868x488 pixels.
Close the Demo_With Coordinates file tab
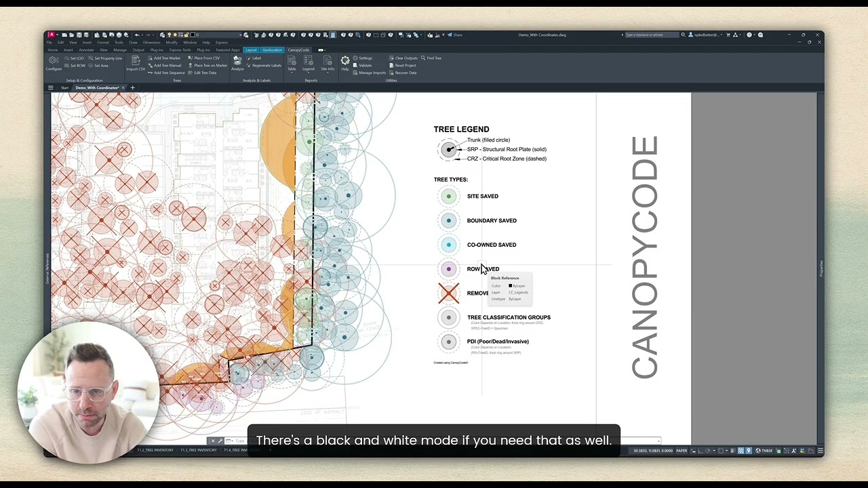123,87
